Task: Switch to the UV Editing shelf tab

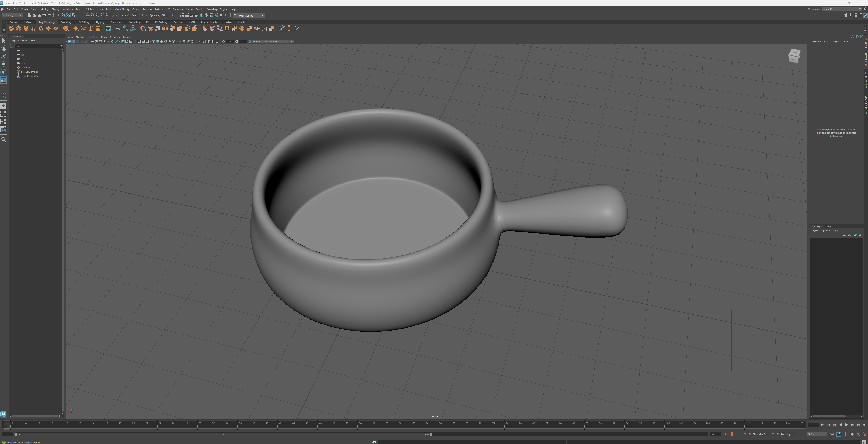Action: [x=83, y=22]
